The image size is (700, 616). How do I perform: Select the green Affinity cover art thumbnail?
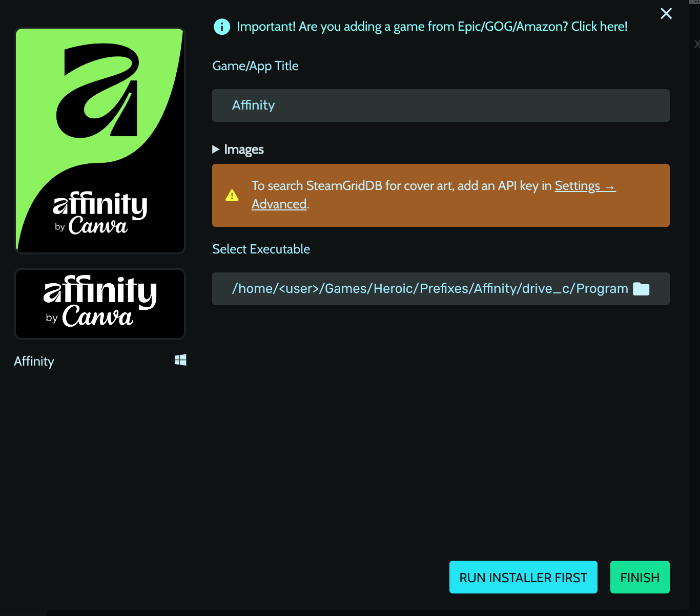(100, 140)
